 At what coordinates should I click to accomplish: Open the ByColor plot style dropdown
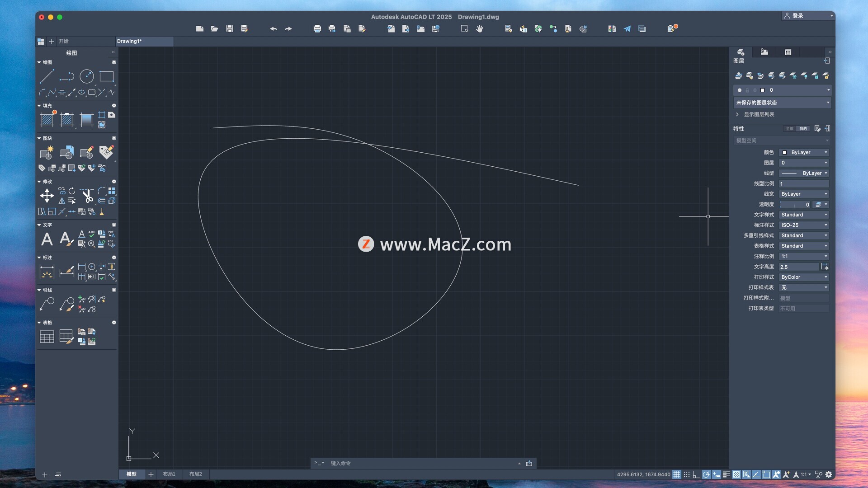(804, 277)
